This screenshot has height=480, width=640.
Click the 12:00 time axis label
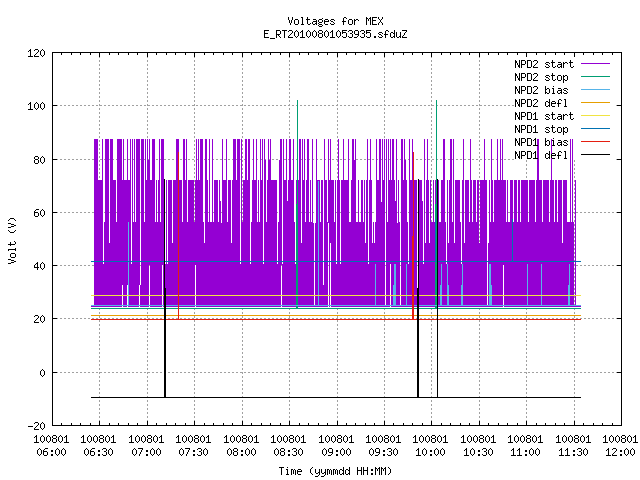[x=620, y=453]
